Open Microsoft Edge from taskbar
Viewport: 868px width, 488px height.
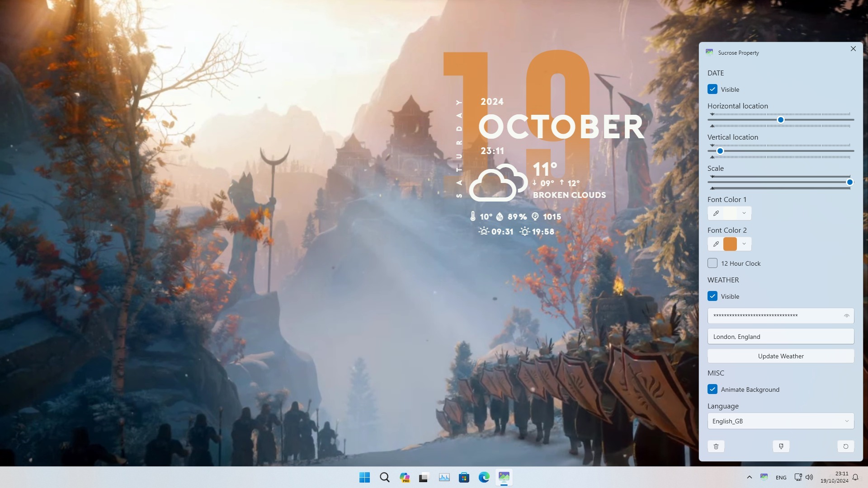(484, 477)
